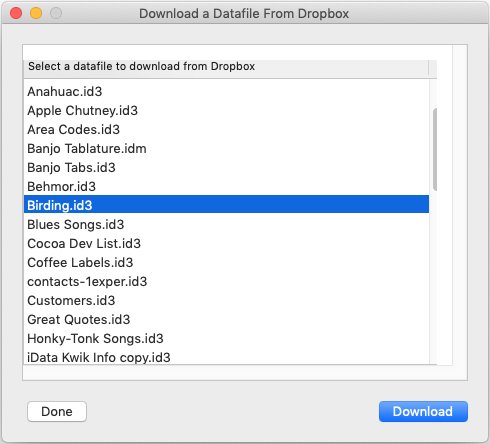The image size is (490, 444).
Task: Click the Download button
Action: tap(423, 412)
